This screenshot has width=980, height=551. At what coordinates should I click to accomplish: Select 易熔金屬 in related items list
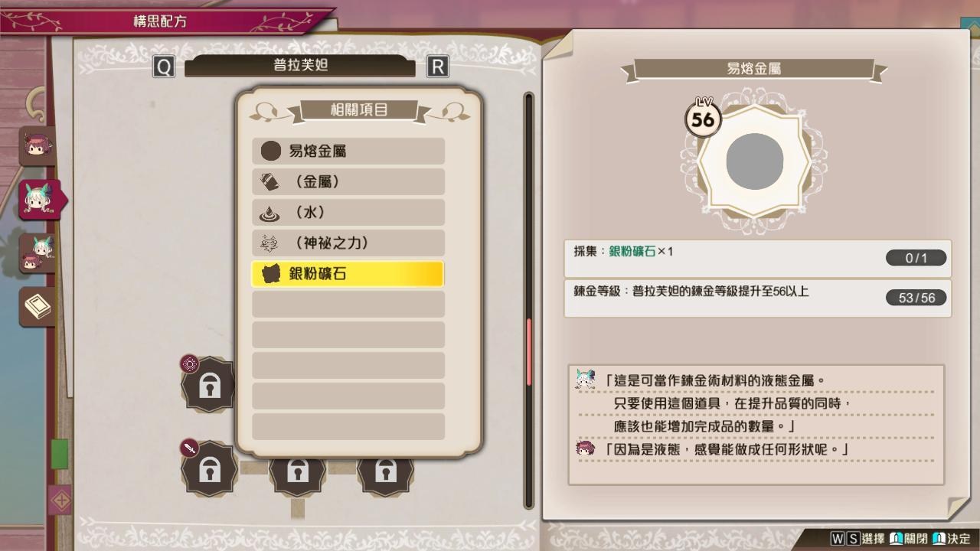[348, 151]
